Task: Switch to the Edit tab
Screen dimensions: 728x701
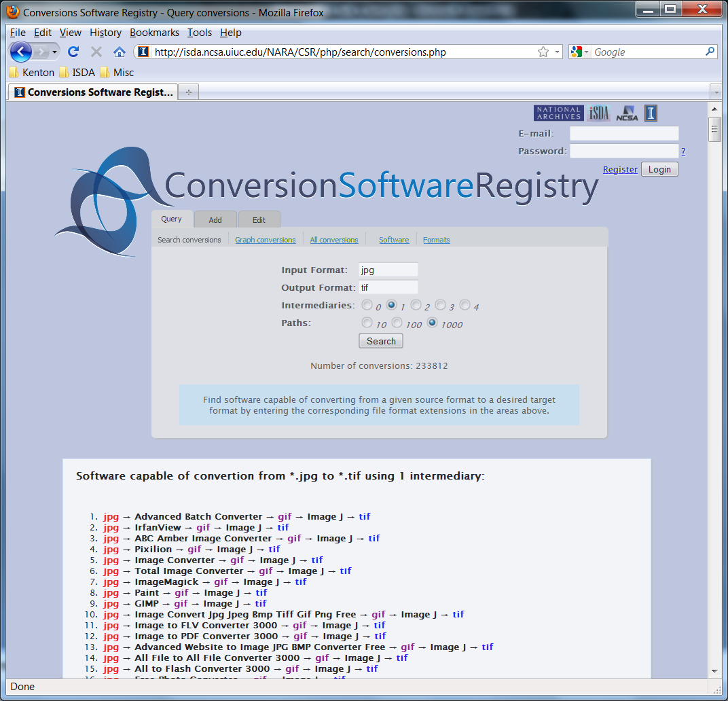Action: pos(259,219)
